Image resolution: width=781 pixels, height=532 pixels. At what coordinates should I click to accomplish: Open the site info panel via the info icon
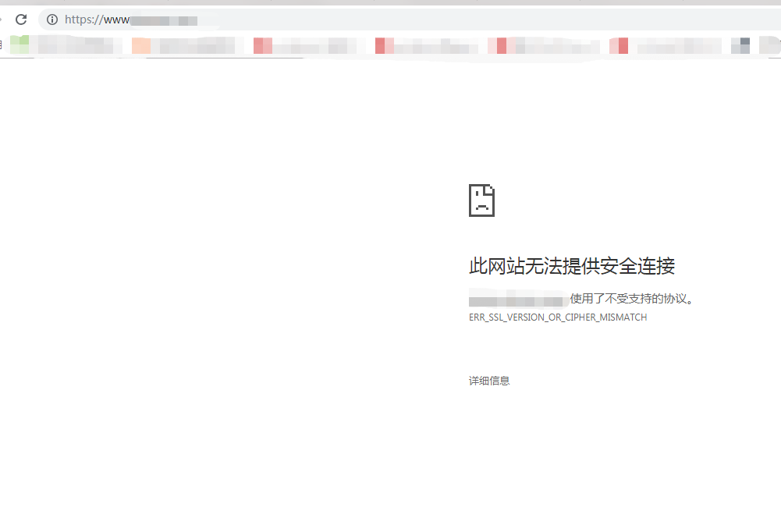pos(51,20)
